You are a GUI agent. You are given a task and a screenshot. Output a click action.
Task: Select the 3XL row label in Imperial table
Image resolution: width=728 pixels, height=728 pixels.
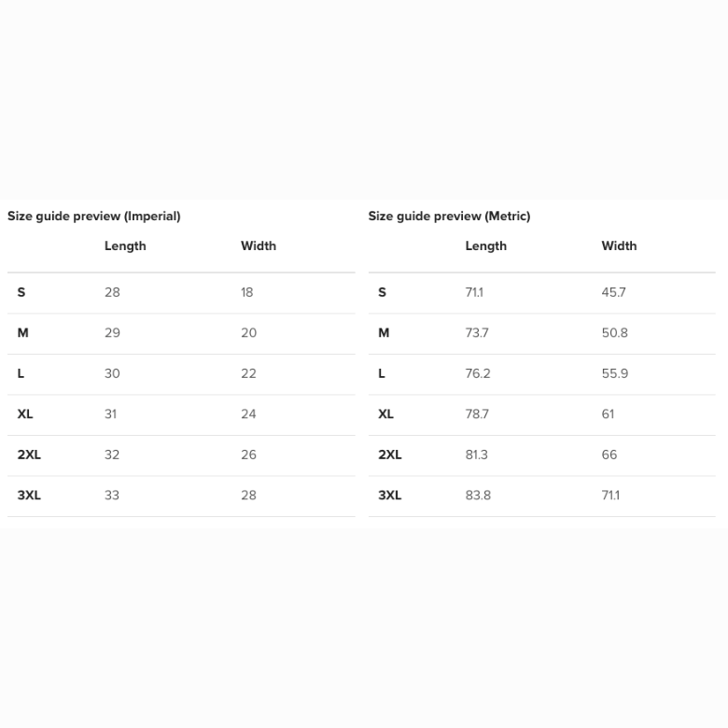coord(29,495)
